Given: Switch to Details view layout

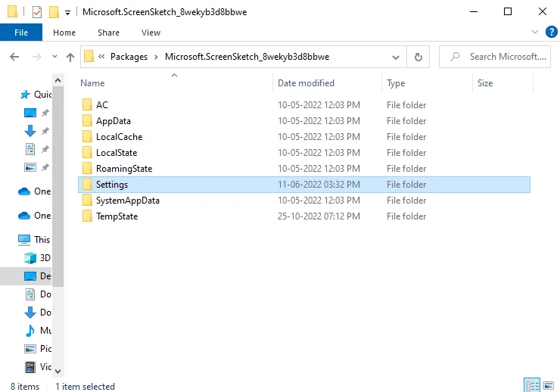Looking at the screenshot, I should click(532, 386).
